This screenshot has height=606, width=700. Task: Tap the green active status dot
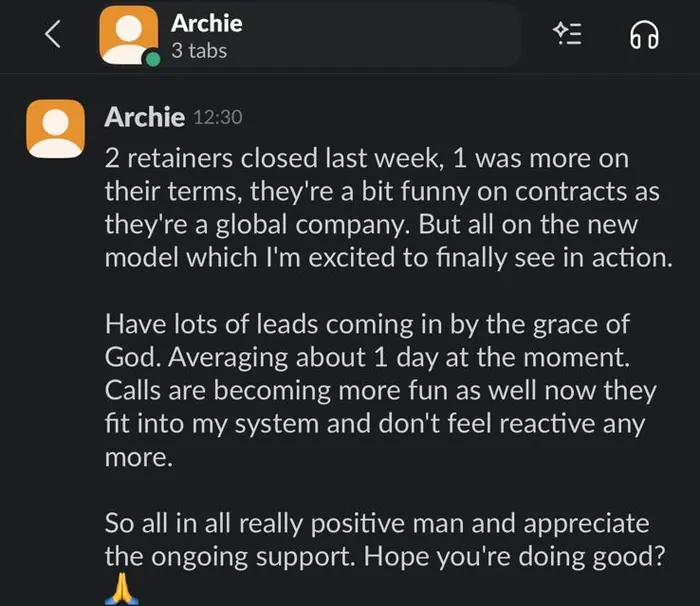click(153, 59)
